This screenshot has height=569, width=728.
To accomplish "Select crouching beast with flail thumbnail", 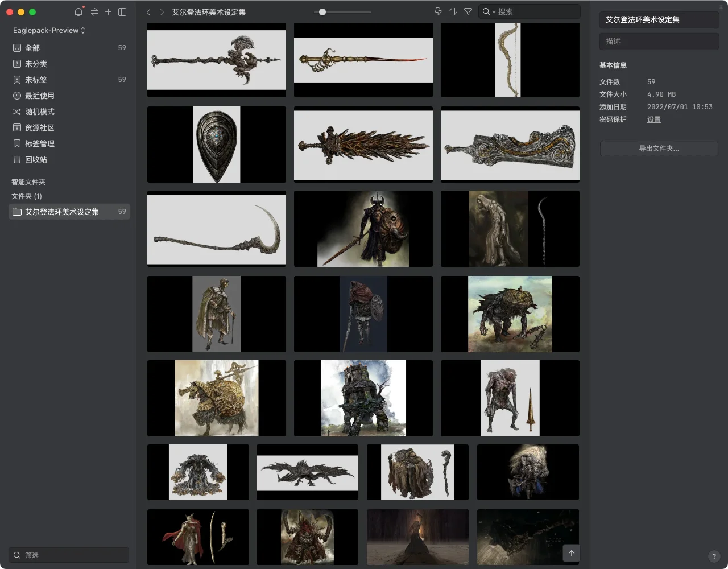I will point(510,314).
